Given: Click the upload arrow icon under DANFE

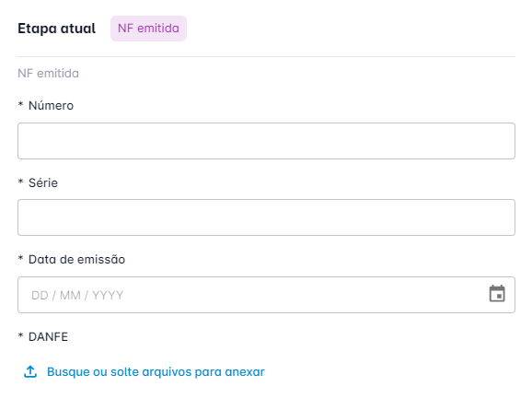Looking at the screenshot, I should [30, 371].
